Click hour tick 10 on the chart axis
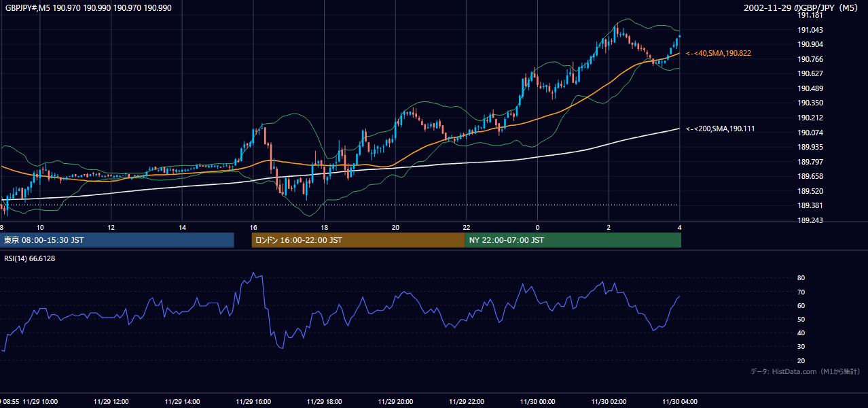 point(40,227)
